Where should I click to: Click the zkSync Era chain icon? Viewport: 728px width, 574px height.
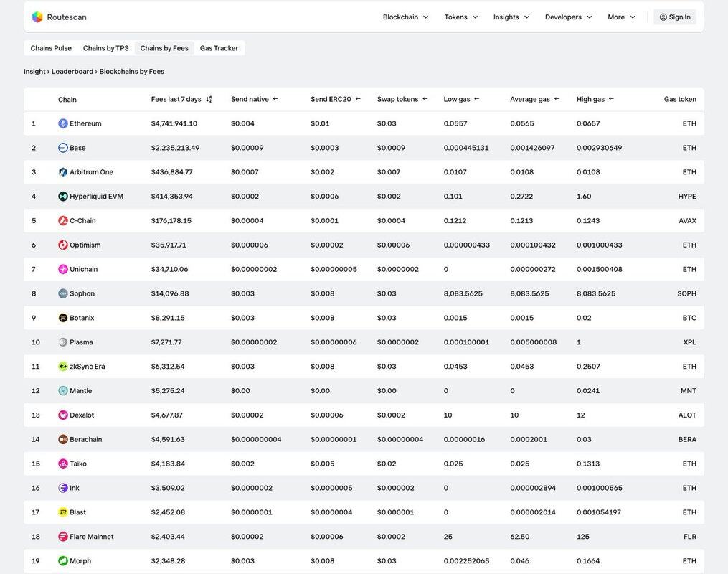click(63, 367)
